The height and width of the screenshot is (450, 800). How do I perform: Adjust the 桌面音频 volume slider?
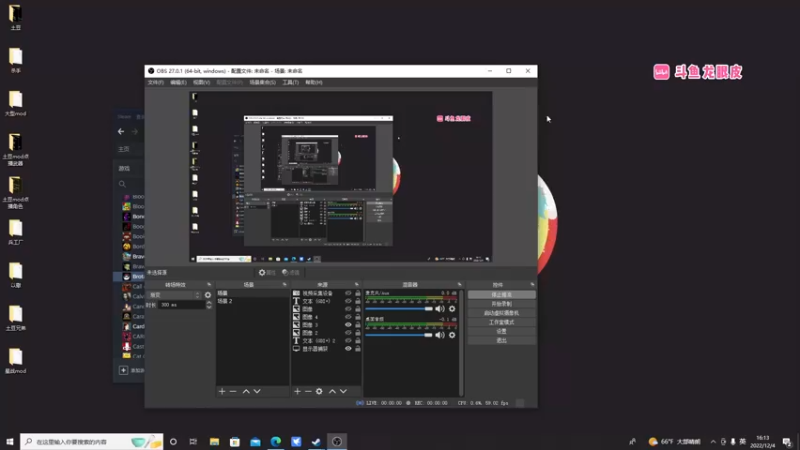click(399, 335)
